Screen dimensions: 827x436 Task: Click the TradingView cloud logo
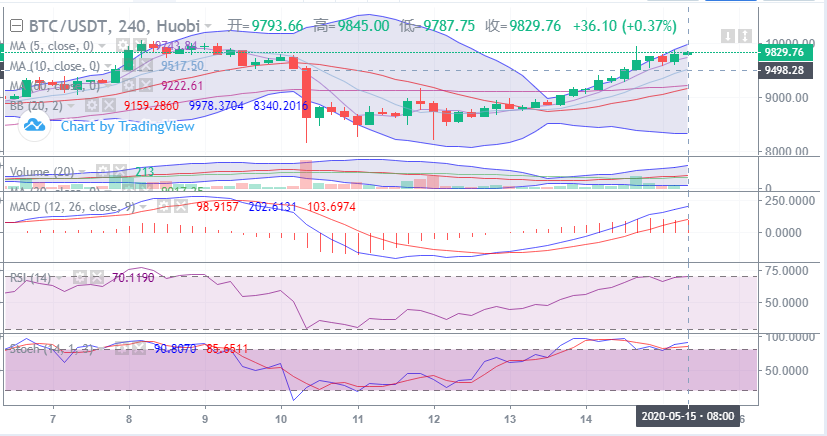[36, 125]
